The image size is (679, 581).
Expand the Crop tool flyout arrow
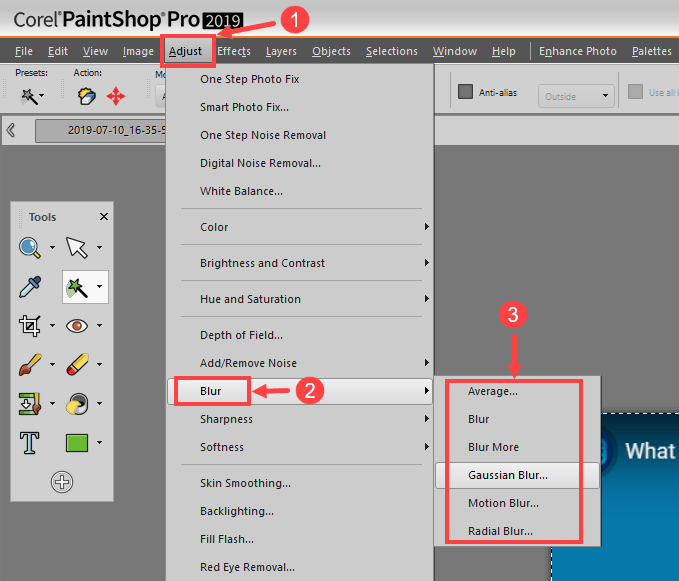pos(52,326)
